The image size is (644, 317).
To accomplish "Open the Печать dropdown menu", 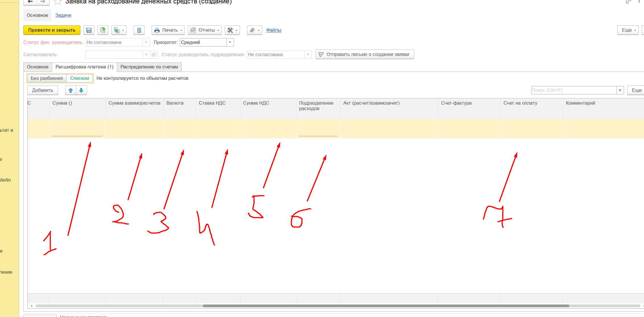I will (168, 30).
